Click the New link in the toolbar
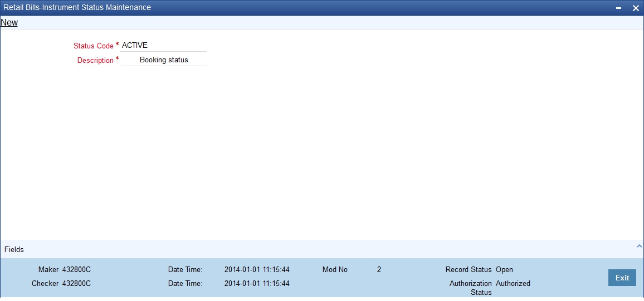 click(x=9, y=23)
